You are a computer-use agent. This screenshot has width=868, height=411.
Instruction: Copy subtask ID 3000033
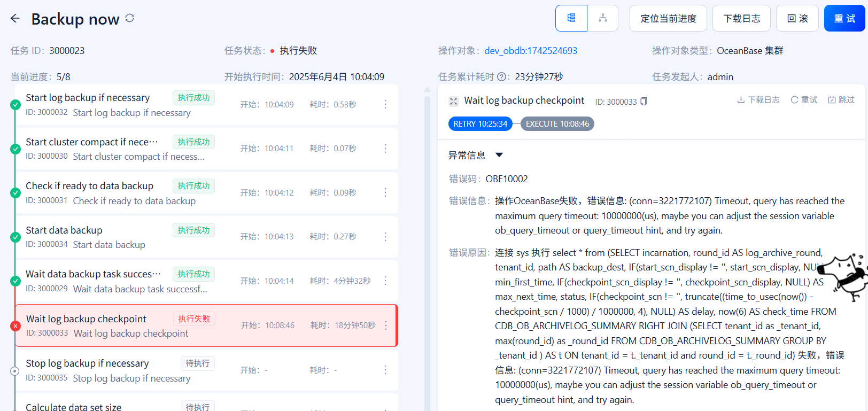point(644,102)
